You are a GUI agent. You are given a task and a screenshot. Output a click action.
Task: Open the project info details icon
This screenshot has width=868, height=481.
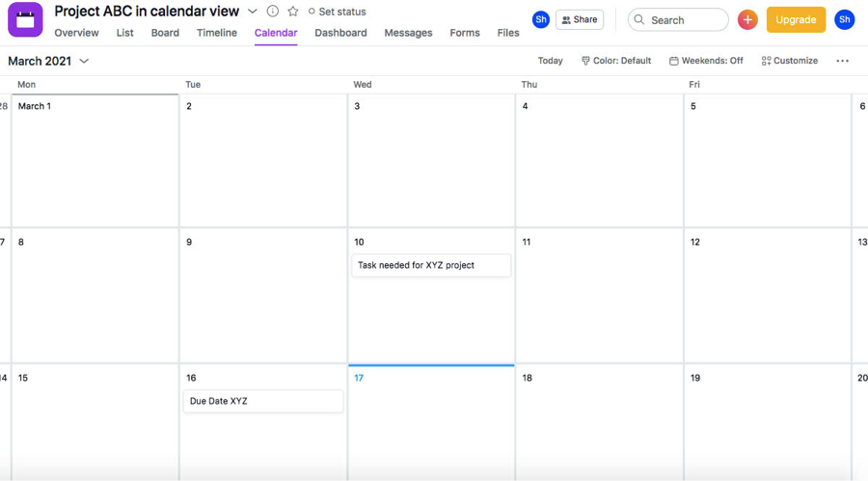point(273,12)
